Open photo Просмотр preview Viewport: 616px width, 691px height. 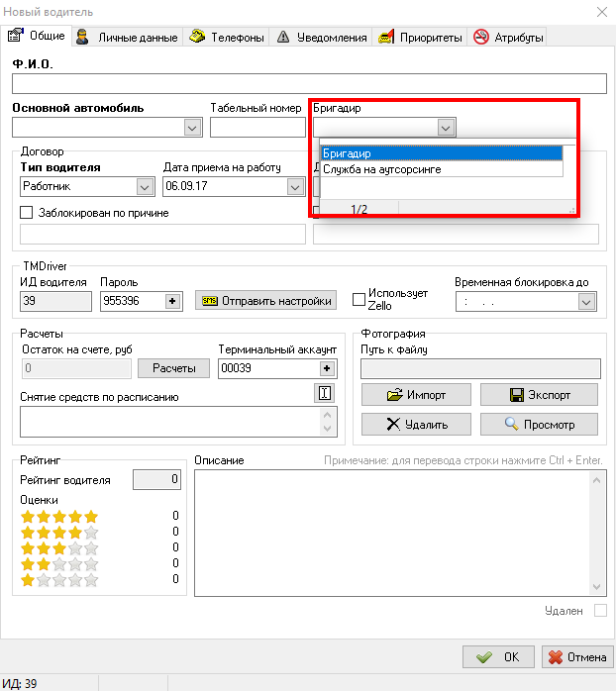(540, 424)
